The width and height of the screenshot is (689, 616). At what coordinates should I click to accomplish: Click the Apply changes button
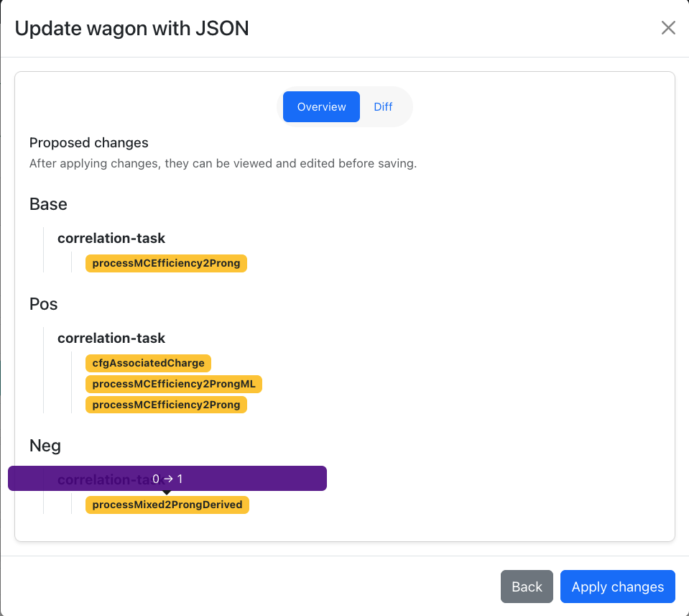tap(617, 587)
